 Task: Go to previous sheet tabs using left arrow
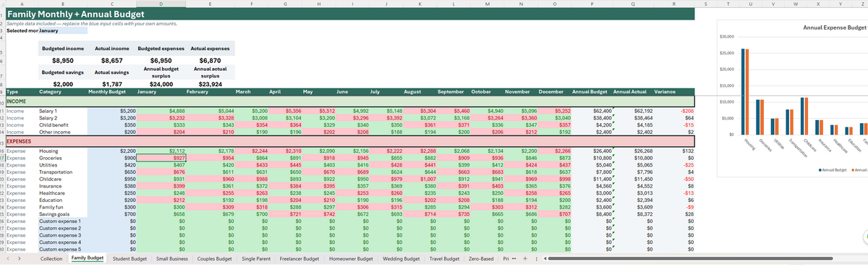7,258
